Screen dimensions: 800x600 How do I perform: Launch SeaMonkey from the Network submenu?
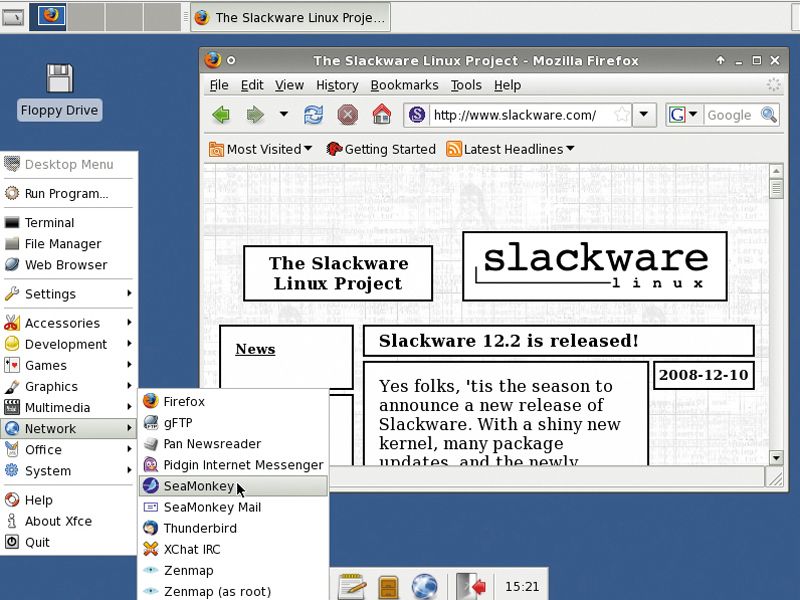tap(197, 486)
